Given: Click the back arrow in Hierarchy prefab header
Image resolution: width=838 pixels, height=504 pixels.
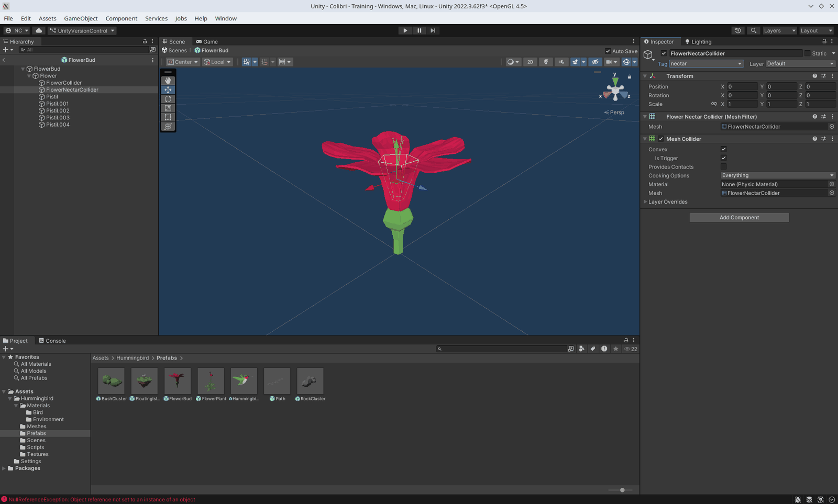Looking at the screenshot, I should tap(4, 60).
